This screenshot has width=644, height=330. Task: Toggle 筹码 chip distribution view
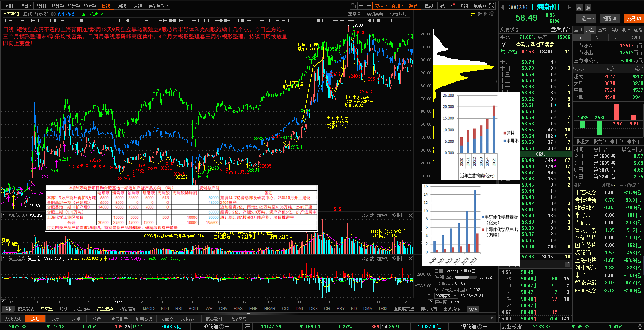click(x=413, y=6)
